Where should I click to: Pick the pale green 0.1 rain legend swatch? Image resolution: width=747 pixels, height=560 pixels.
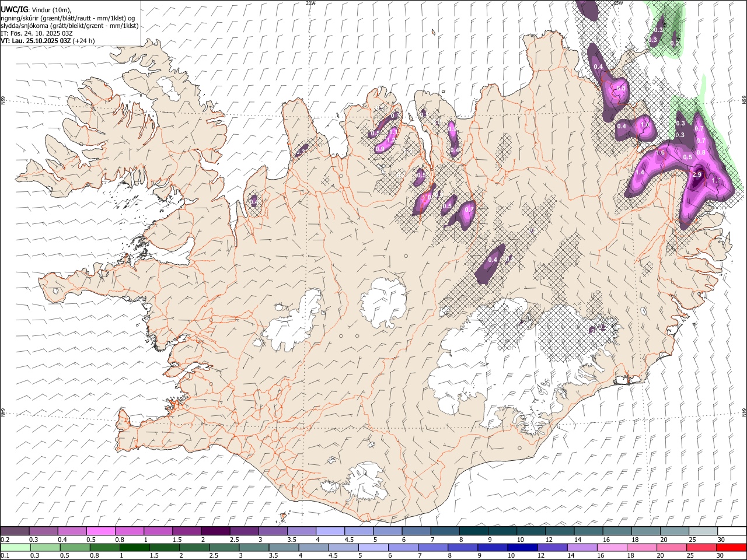pos(15,548)
